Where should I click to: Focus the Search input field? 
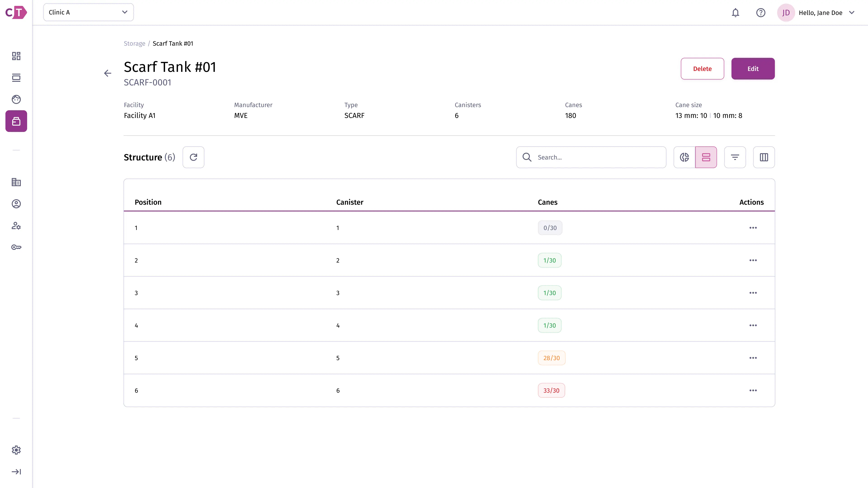(591, 157)
